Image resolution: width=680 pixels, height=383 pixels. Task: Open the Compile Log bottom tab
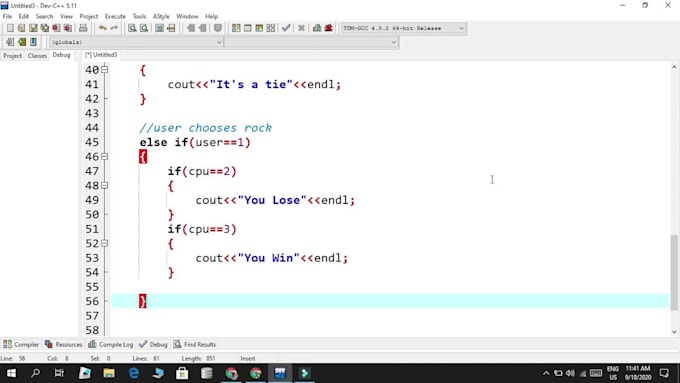tap(111, 344)
